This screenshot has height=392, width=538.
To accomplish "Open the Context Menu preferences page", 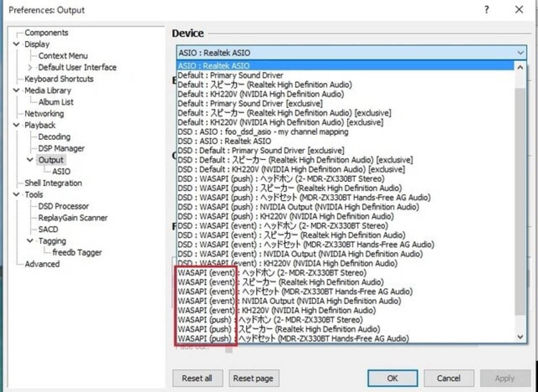I will [63, 56].
